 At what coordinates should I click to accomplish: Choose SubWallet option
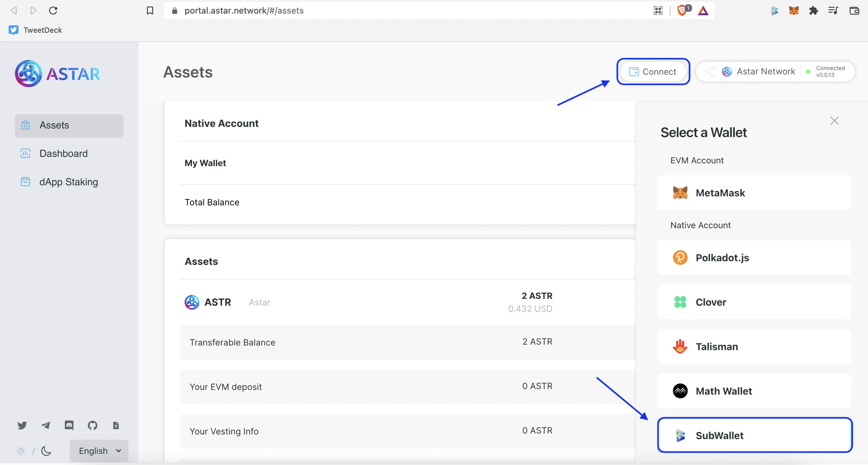point(754,435)
